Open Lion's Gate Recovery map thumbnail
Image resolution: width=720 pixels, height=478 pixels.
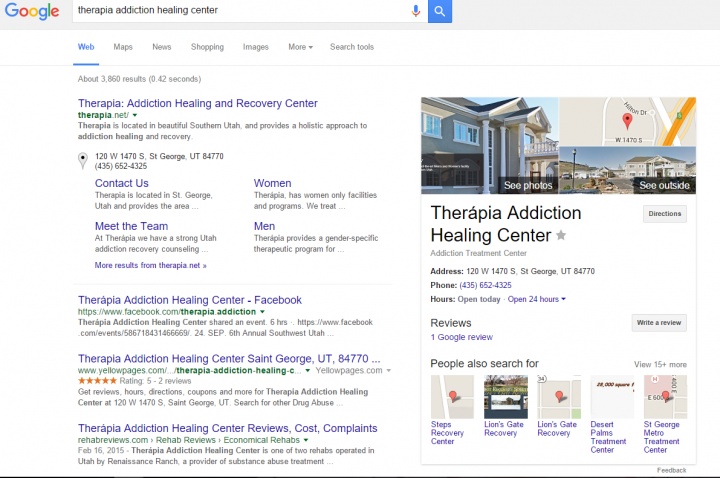[559, 397]
